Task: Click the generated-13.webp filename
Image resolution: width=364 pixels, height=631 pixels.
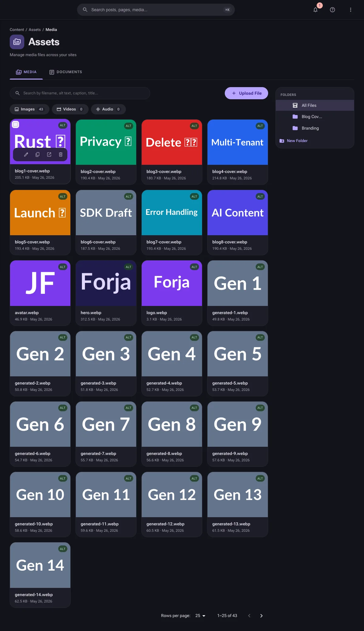Action: (231, 524)
